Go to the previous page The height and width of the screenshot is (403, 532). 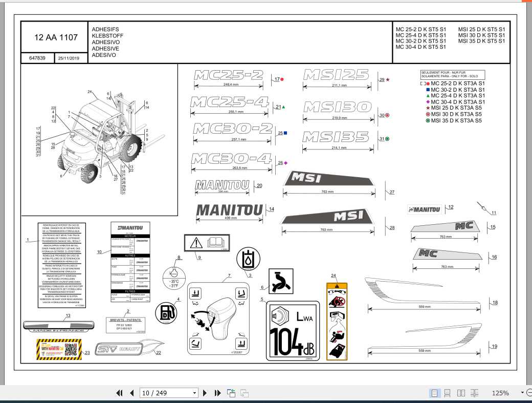[x=131, y=393]
